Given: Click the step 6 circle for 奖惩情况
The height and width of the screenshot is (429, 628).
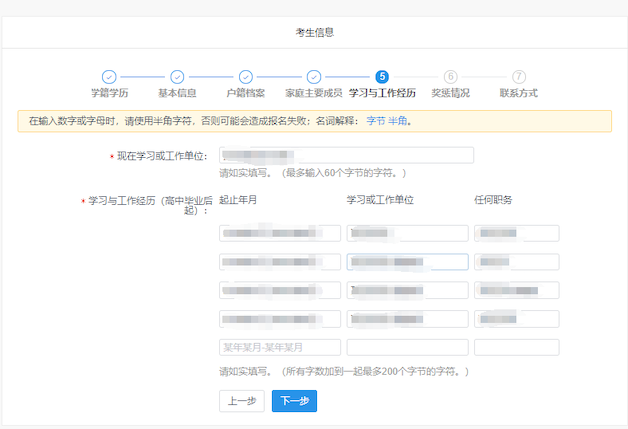Looking at the screenshot, I should click(x=450, y=77).
